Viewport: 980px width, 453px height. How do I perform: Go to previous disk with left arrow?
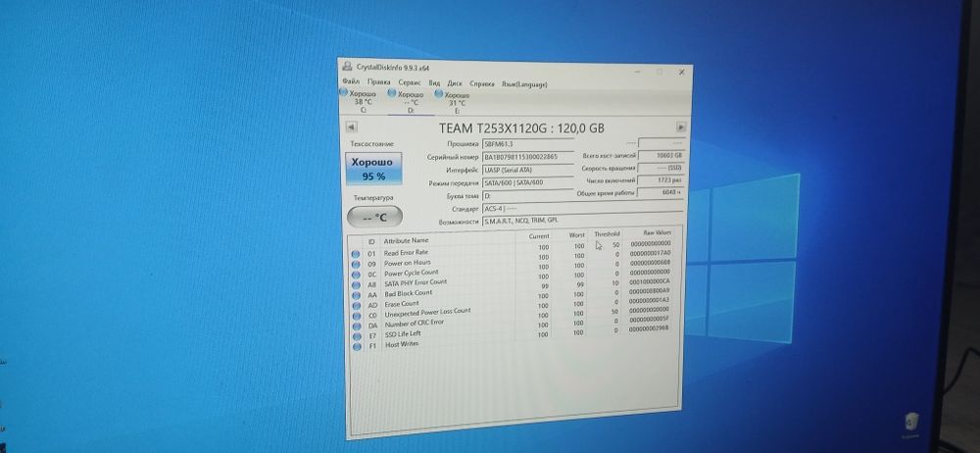click(351, 126)
